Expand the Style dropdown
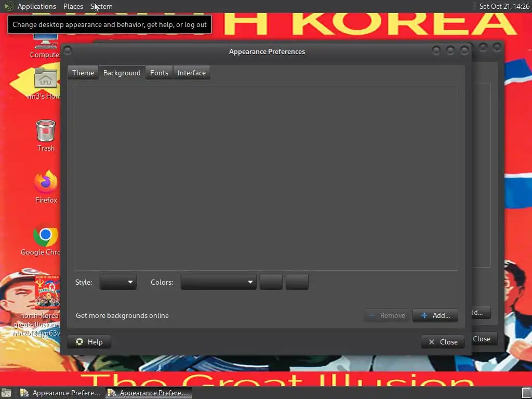 click(118, 282)
